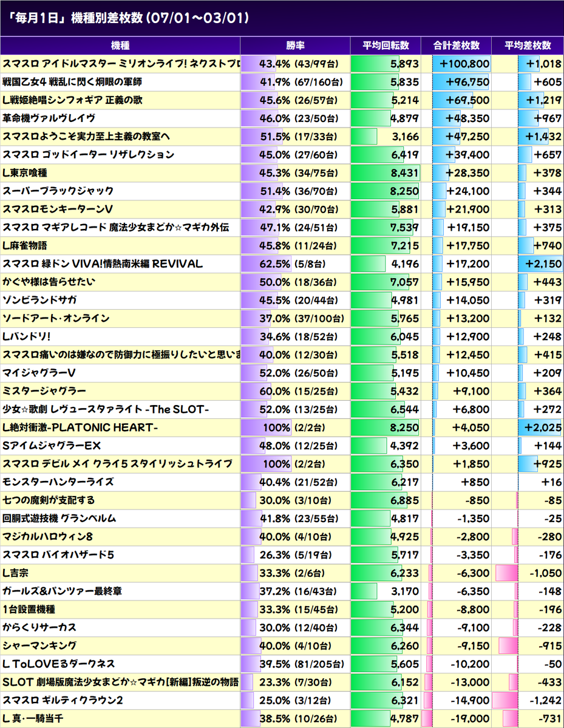
Task: Click the +2,150 average difference value
Action: pos(543,264)
